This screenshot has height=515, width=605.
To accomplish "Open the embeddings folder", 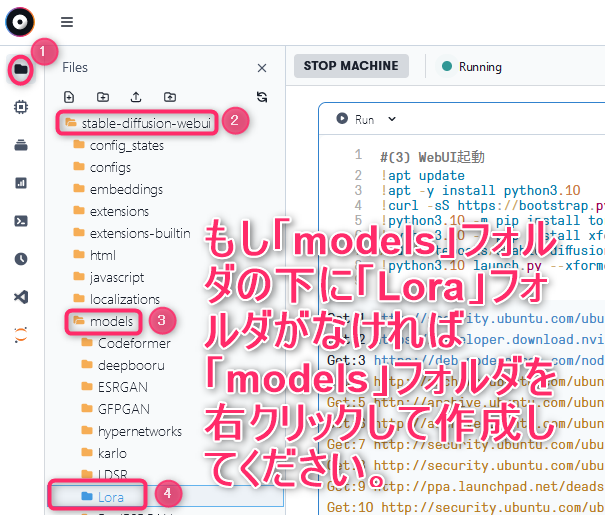I will click(118, 189).
